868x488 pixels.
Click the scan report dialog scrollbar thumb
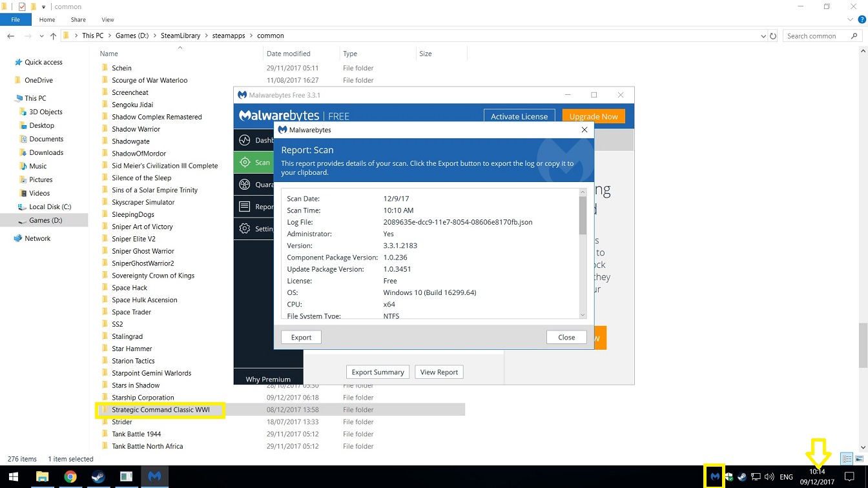pyautogui.click(x=583, y=215)
